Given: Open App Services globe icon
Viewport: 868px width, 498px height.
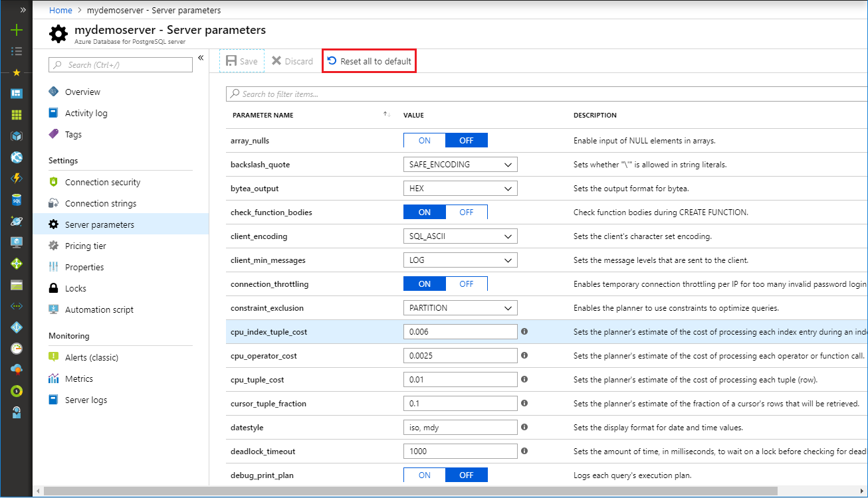Looking at the screenshot, I should click(x=17, y=157).
